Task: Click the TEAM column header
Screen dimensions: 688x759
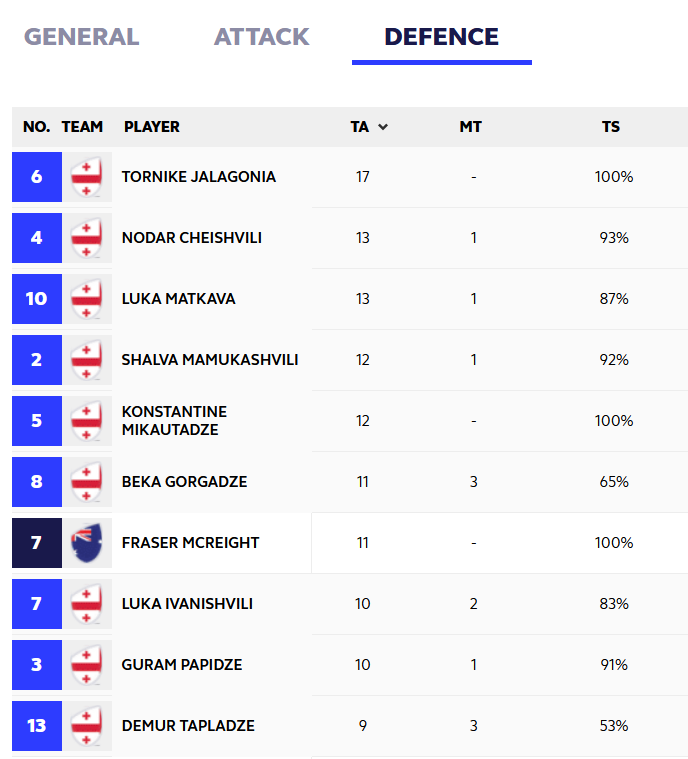Action: [82, 127]
